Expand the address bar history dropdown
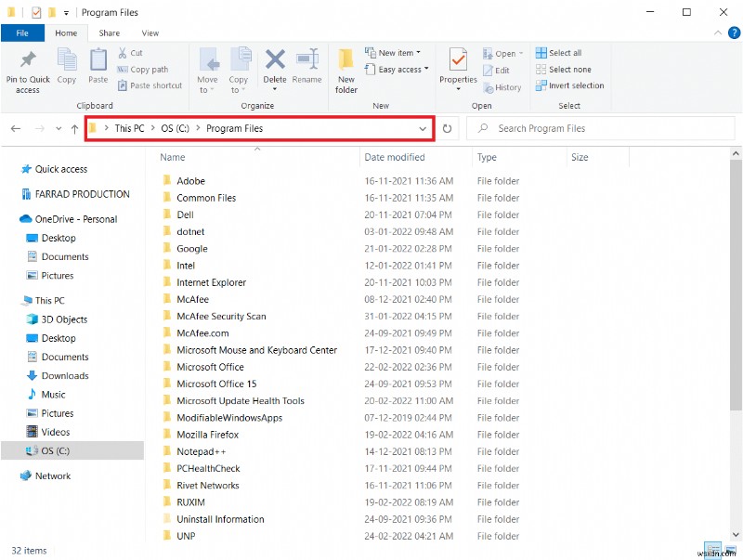 tap(424, 129)
